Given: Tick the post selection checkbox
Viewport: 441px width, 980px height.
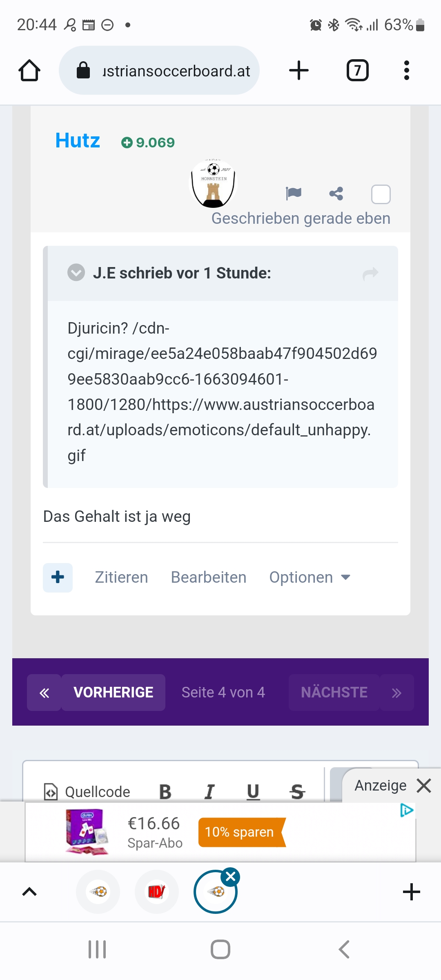Looking at the screenshot, I should click(381, 194).
